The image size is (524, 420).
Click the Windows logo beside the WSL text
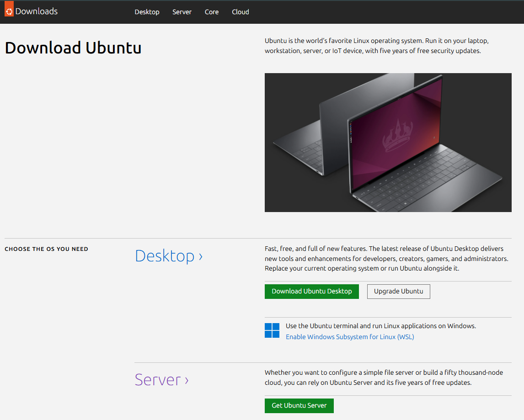click(x=272, y=330)
